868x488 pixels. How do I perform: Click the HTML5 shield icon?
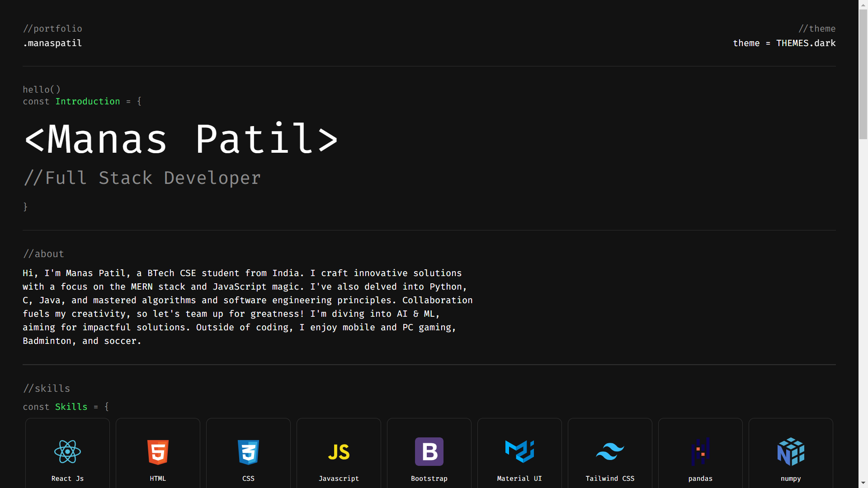(x=158, y=452)
